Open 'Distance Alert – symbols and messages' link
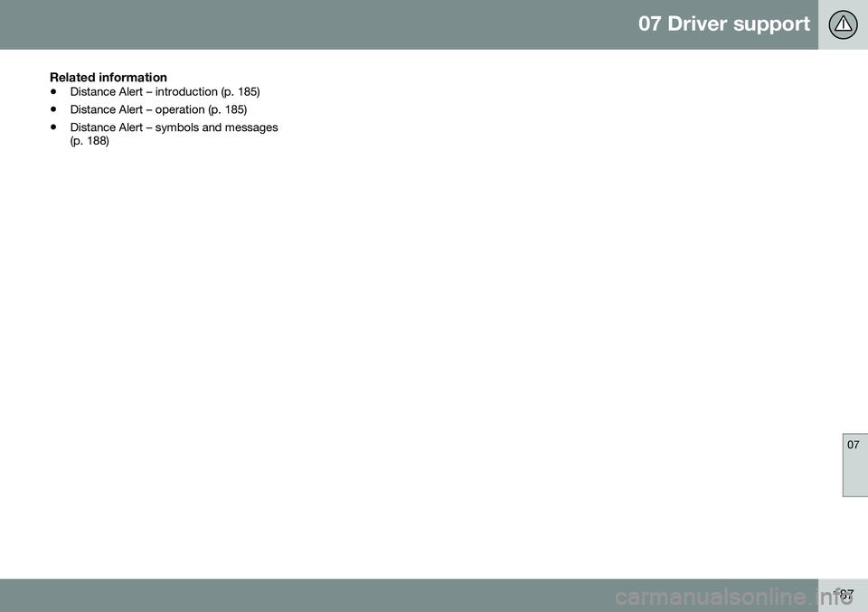Image resolution: width=868 pixels, height=612 pixels. coord(174,134)
